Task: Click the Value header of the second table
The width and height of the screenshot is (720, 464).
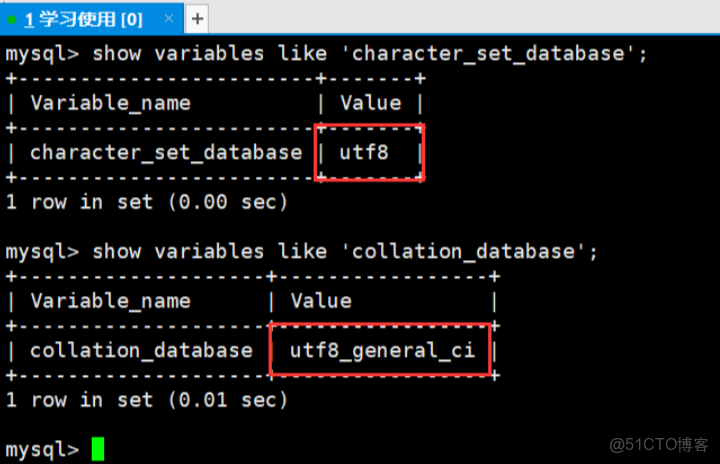Action: tap(321, 300)
